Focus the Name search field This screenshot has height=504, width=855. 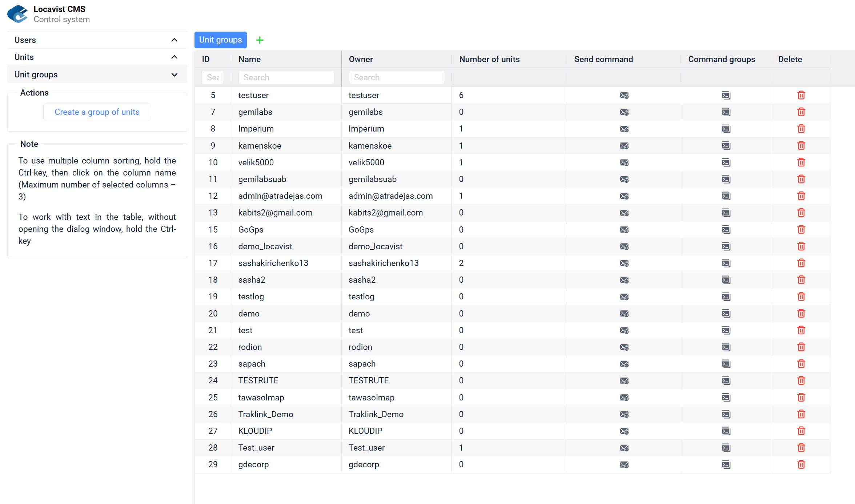point(286,77)
